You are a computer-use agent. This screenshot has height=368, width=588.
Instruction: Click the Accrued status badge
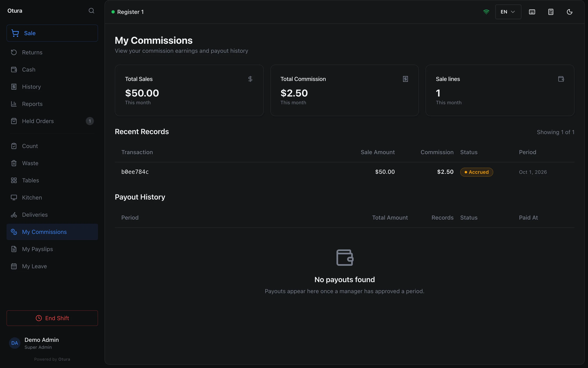pos(477,172)
